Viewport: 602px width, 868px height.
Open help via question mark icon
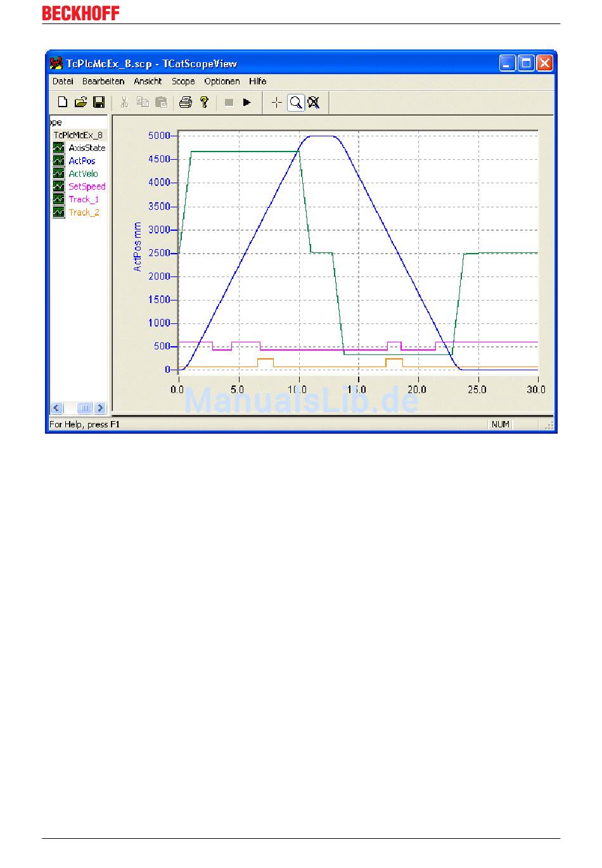(204, 102)
